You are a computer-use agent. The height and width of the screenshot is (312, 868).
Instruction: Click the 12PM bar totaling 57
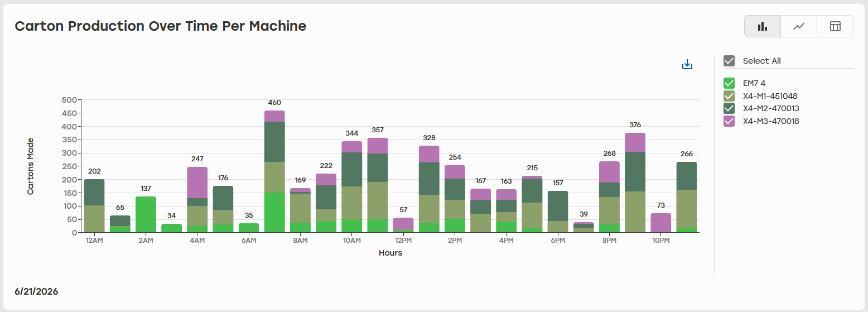pyautogui.click(x=403, y=225)
